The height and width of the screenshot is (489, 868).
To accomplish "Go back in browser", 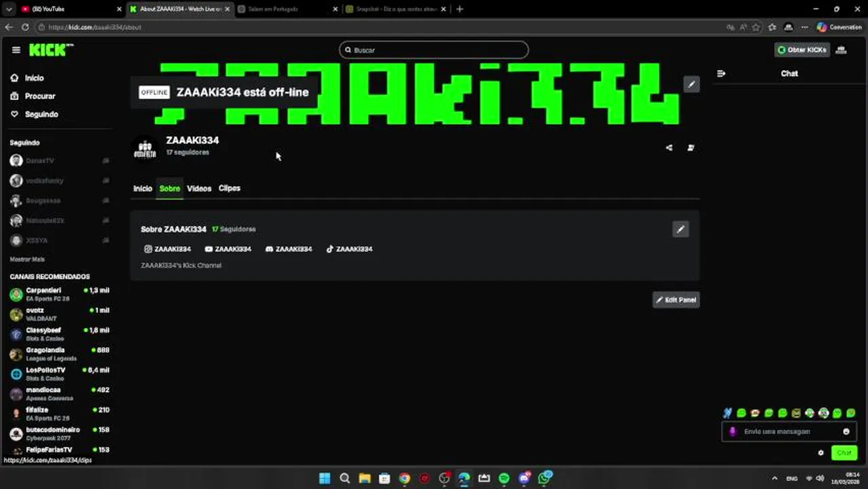I will click(x=8, y=27).
